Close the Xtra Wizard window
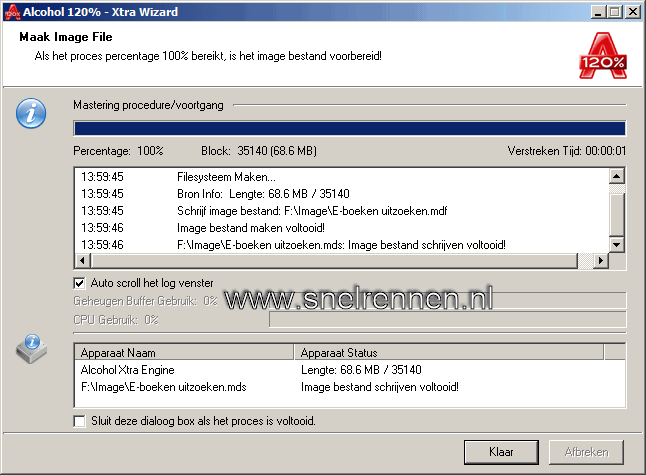 click(633, 12)
